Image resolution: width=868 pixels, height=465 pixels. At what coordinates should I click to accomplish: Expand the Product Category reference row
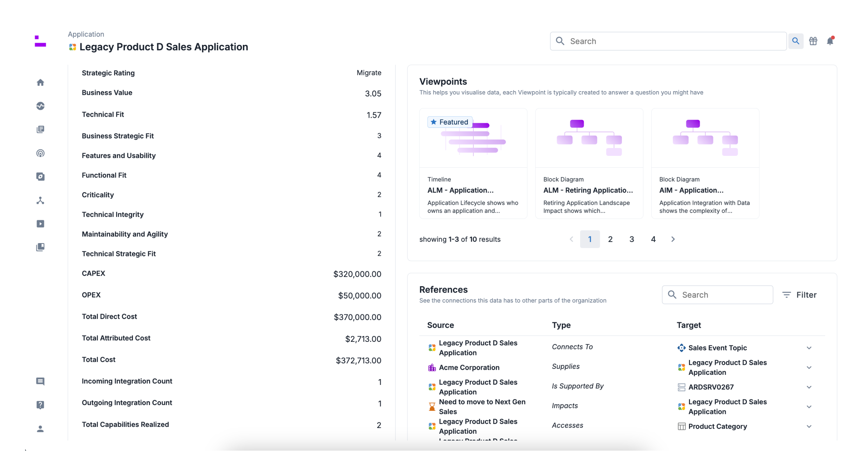[x=809, y=426]
